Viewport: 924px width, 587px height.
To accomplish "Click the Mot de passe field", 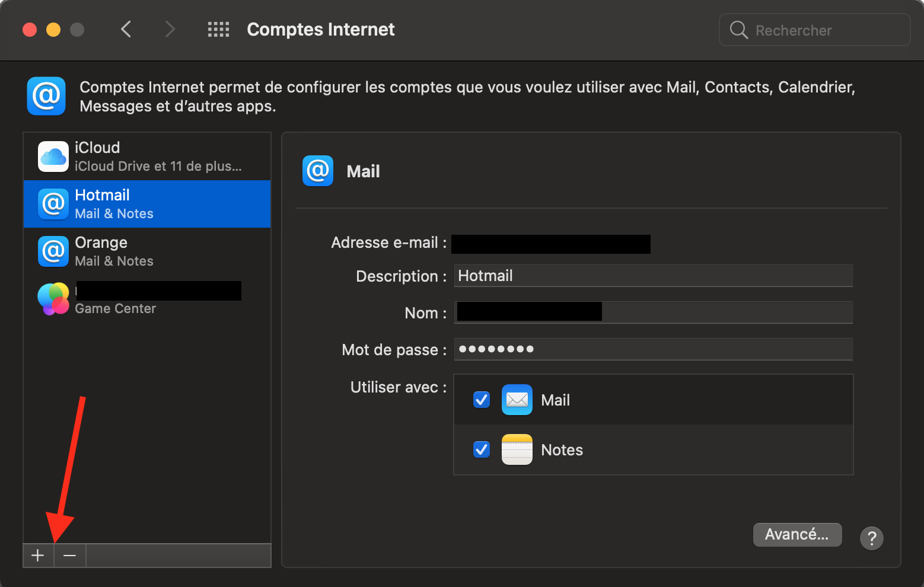I will (x=652, y=349).
